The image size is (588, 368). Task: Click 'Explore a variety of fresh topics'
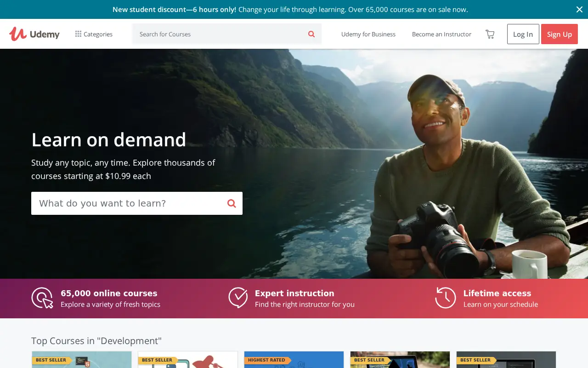tap(110, 305)
